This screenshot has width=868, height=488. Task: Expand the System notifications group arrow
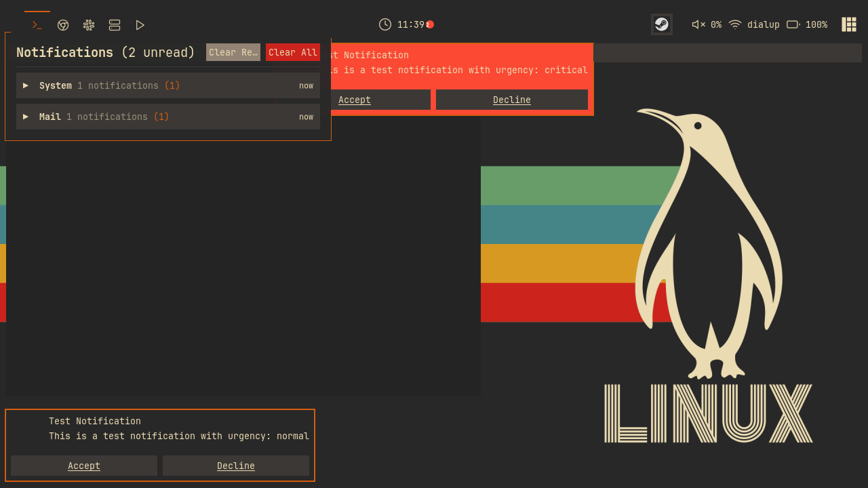point(26,85)
